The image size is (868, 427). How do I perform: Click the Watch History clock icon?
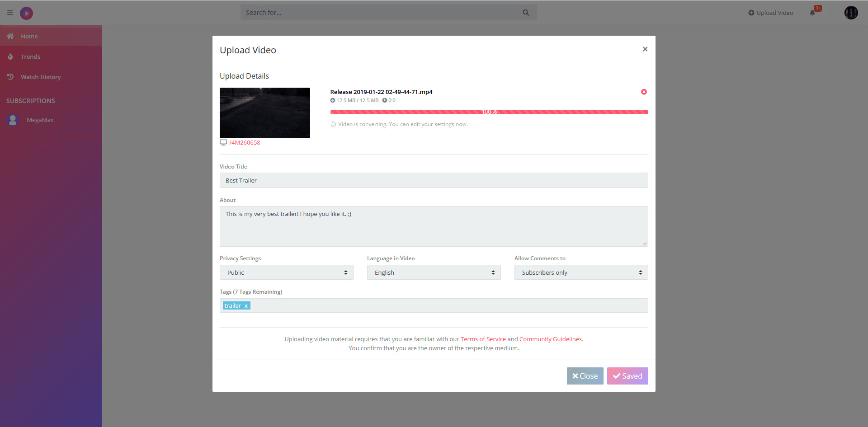tap(10, 77)
